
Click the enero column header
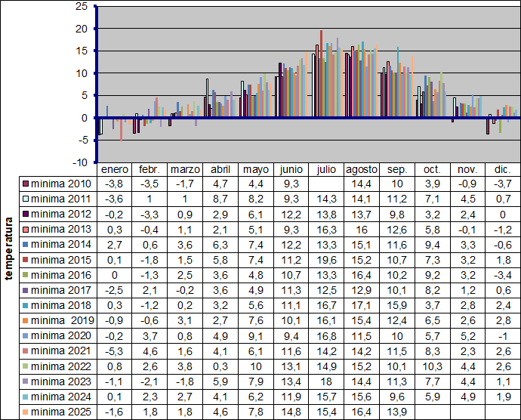tap(114, 169)
